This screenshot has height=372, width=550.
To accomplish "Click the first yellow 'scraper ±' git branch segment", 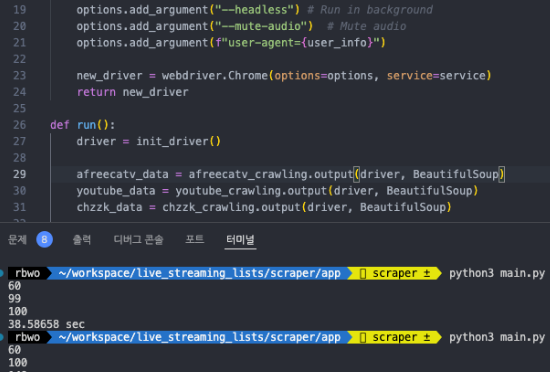I will pyautogui.click(x=395, y=273).
